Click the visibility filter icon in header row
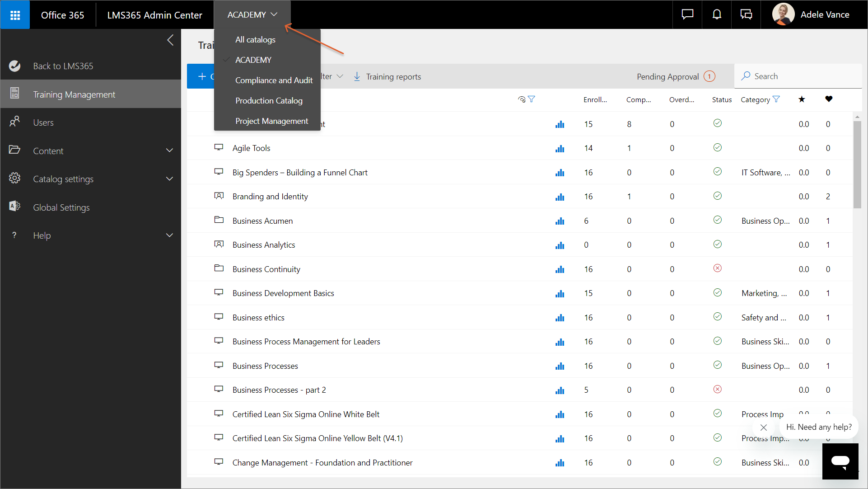This screenshot has width=868, height=489. (x=532, y=99)
